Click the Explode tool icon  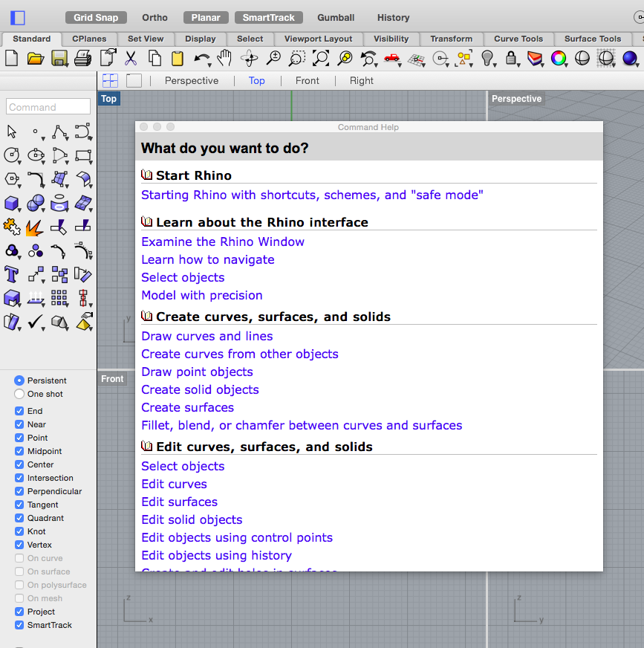pyautogui.click(x=34, y=227)
